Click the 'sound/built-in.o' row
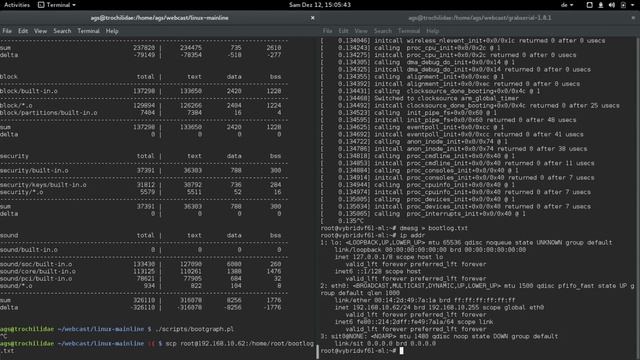The image size is (640, 360). click(x=141, y=250)
